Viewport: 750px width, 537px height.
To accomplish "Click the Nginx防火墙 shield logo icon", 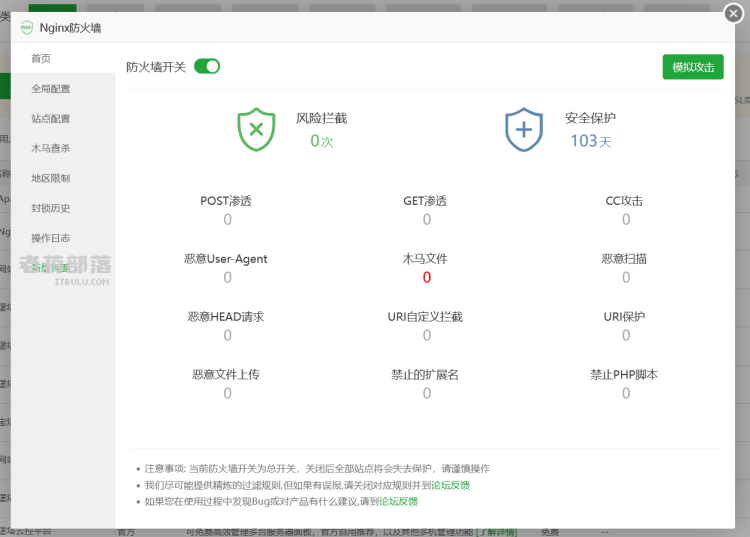I will coord(27,28).
